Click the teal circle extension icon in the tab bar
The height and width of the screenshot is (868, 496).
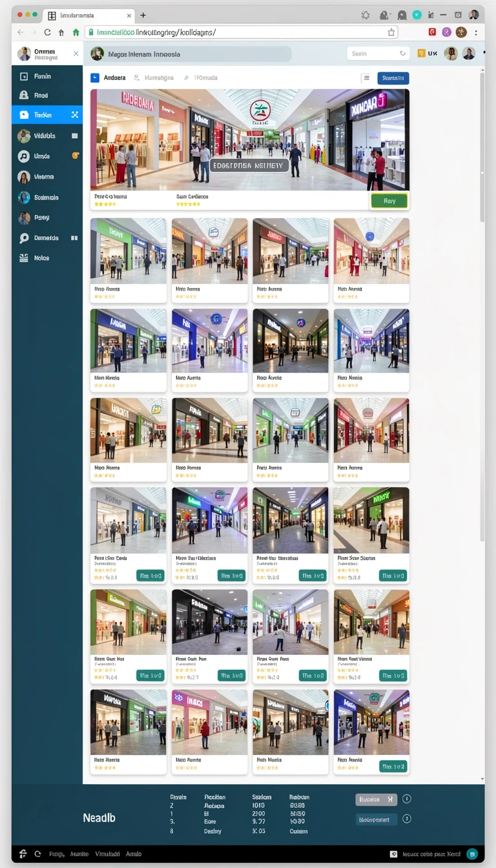tap(417, 14)
